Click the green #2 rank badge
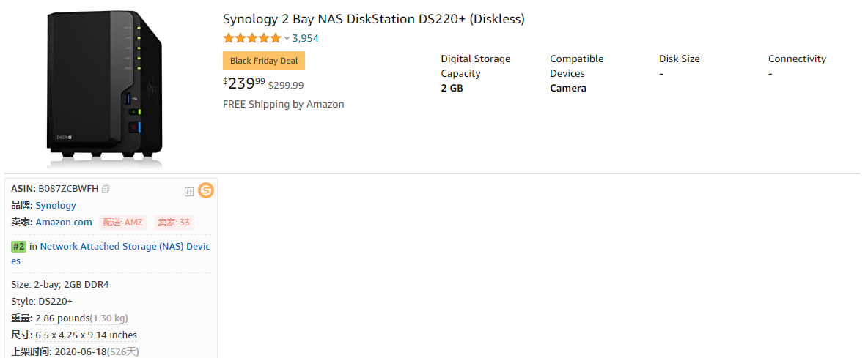Screen dimensions: 868x358 point(18,247)
